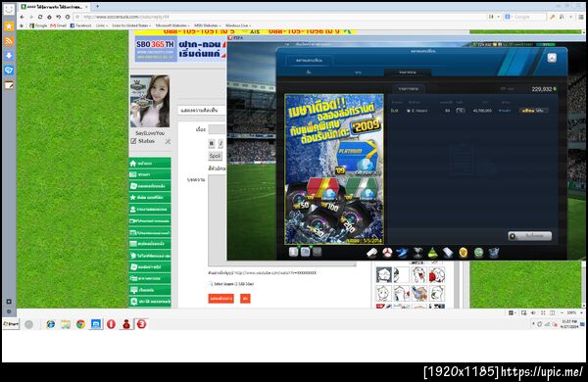Click the green cone icon in the game toolbar
The height and width of the screenshot is (382, 588).
(x=432, y=253)
